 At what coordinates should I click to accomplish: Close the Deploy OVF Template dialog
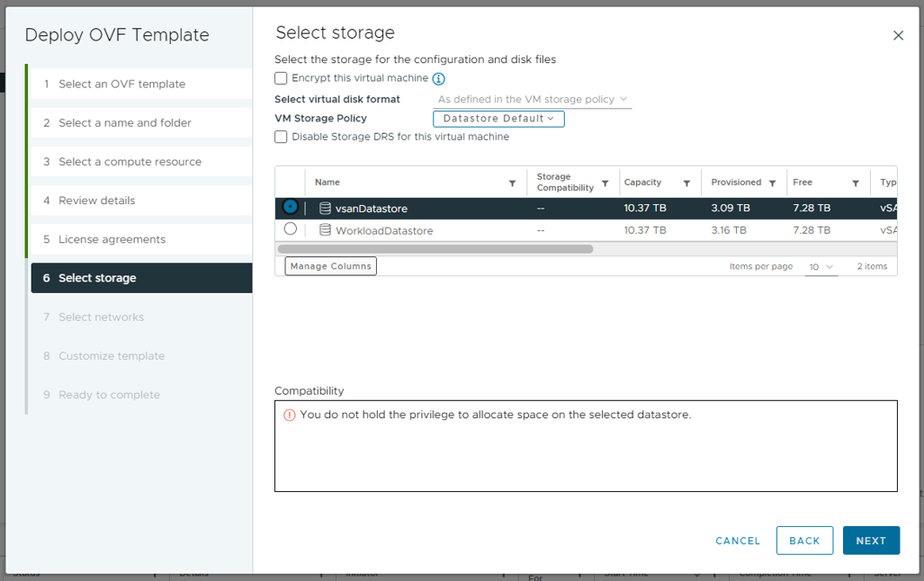898,36
